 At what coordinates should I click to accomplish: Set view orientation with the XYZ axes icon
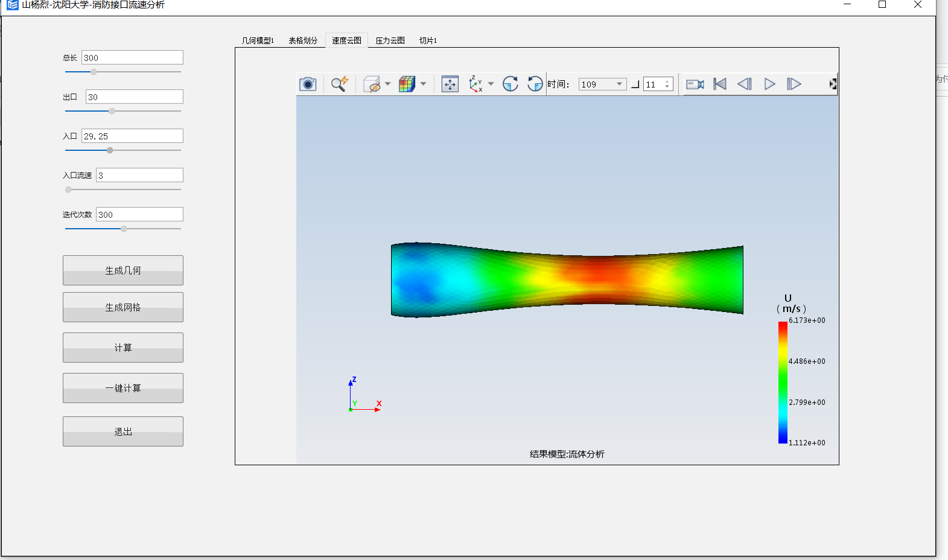pos(476,84)
